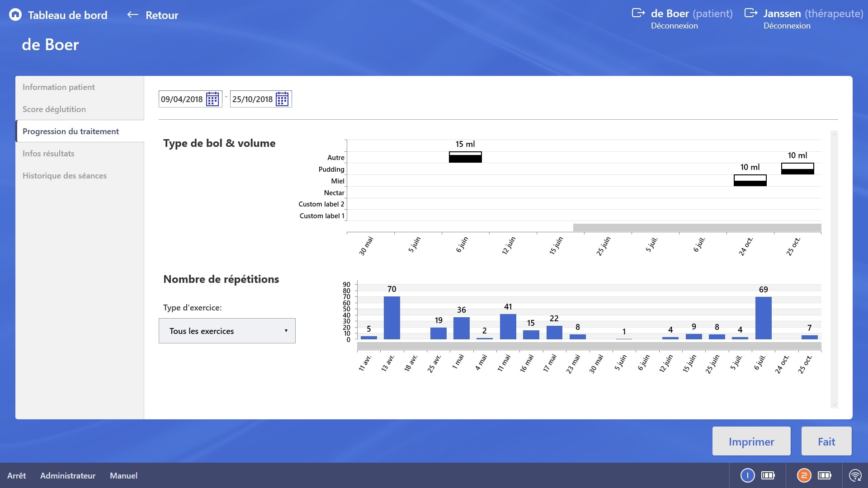Click Déconnexion under de Boer patient
The height and width of the screenshot is (488, 868).
pyautogui.click(x=675, y=26)
